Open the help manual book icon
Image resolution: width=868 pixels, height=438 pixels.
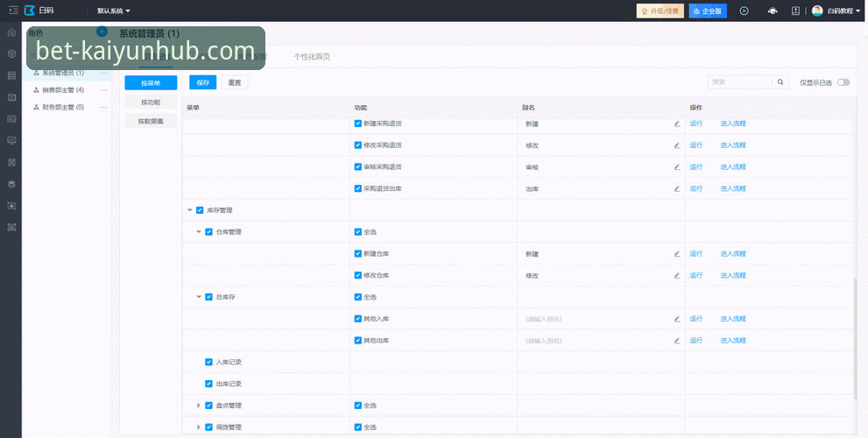pyautogui.click(x=795, y=11)
